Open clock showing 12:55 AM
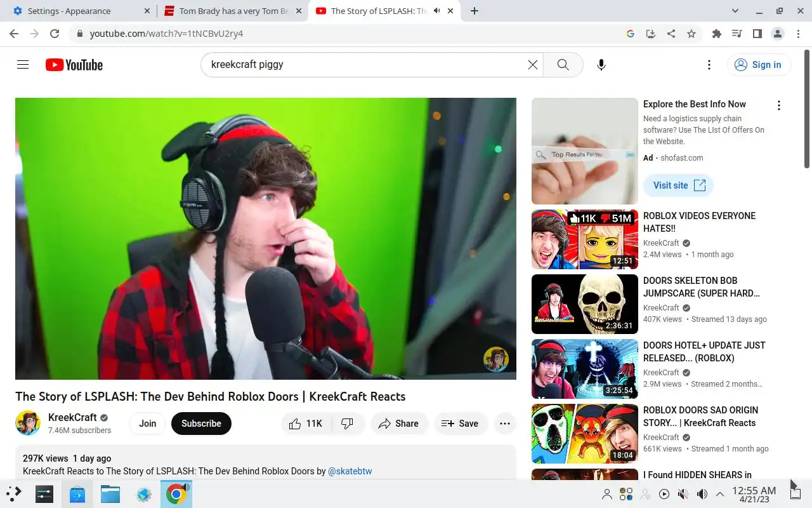 (x=754, y=494)
